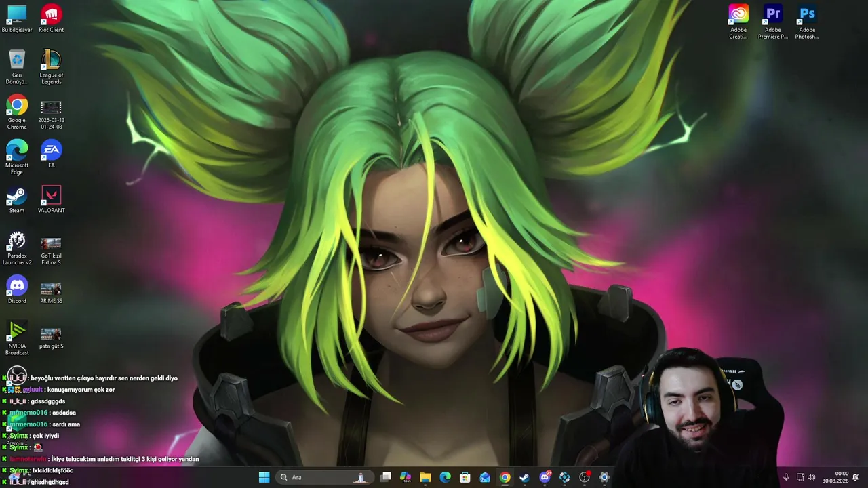
Task: Open Task View on the taskbar
Action: 386,477
